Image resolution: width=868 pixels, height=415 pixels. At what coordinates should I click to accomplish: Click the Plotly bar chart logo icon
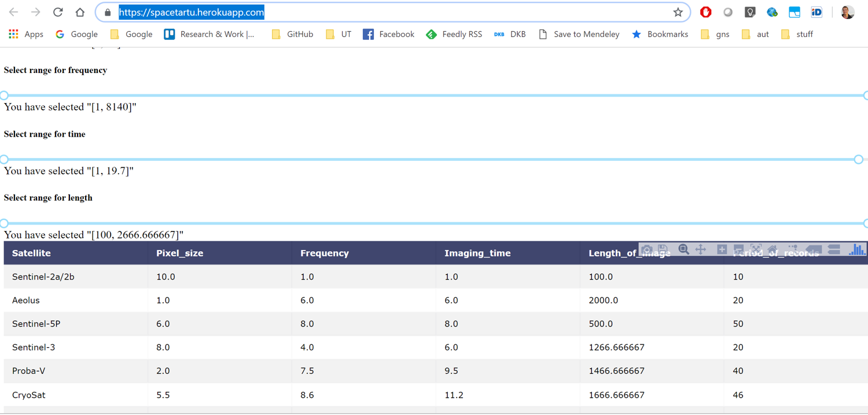(x=857, y=249)
